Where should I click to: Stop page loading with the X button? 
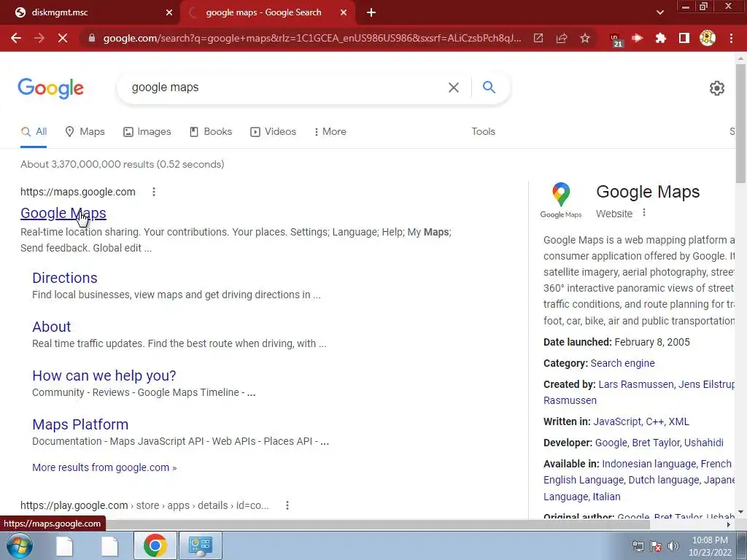tap(63, 38)
